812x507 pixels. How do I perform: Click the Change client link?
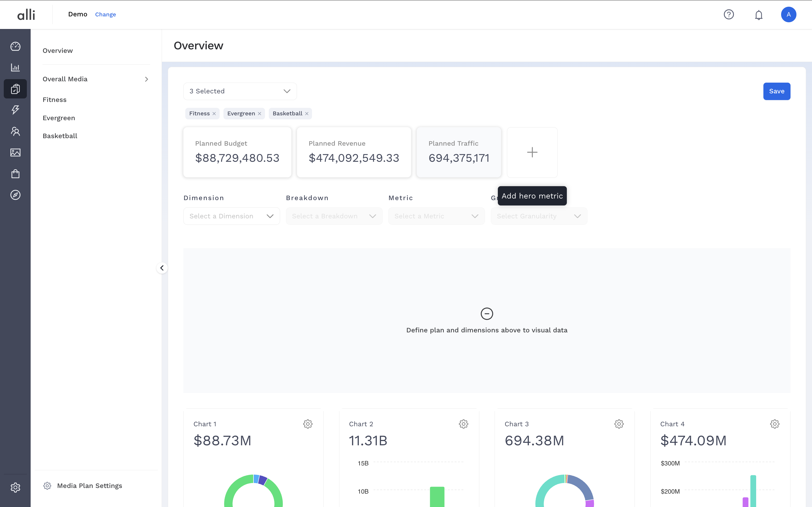point(105,14)
